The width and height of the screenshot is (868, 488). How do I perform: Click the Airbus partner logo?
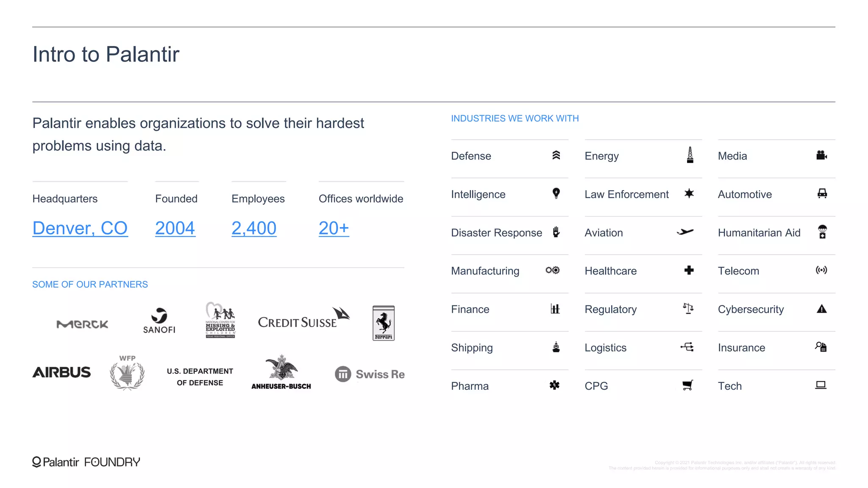[62, 372]
